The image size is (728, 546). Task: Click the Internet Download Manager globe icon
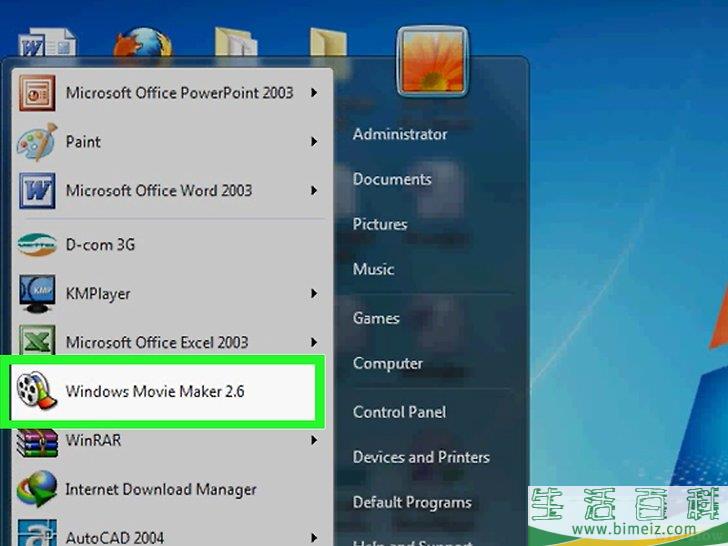coord(37,488)
